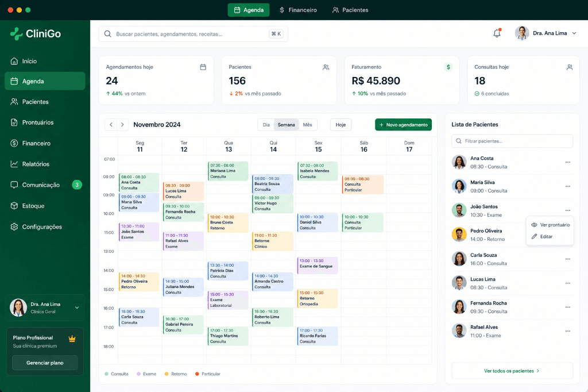Open João Santos Exame appointment
The width and height of the screenshot is (588, 392).
(139, 232)
